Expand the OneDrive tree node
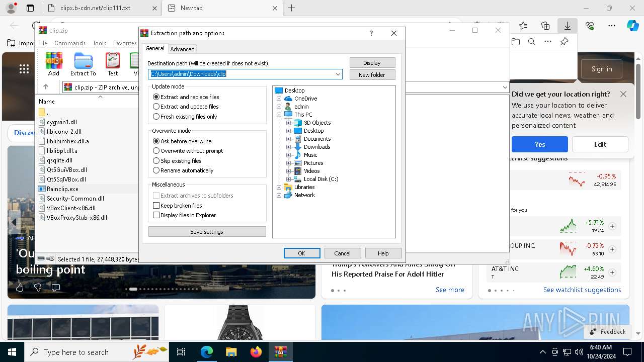 click(x=279, y=99)
